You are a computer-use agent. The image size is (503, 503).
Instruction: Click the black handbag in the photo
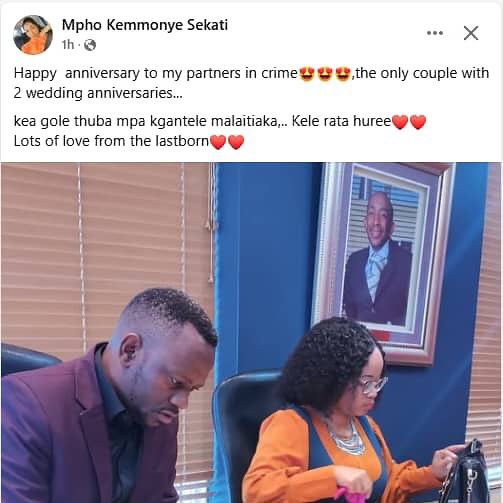(467, 473)
